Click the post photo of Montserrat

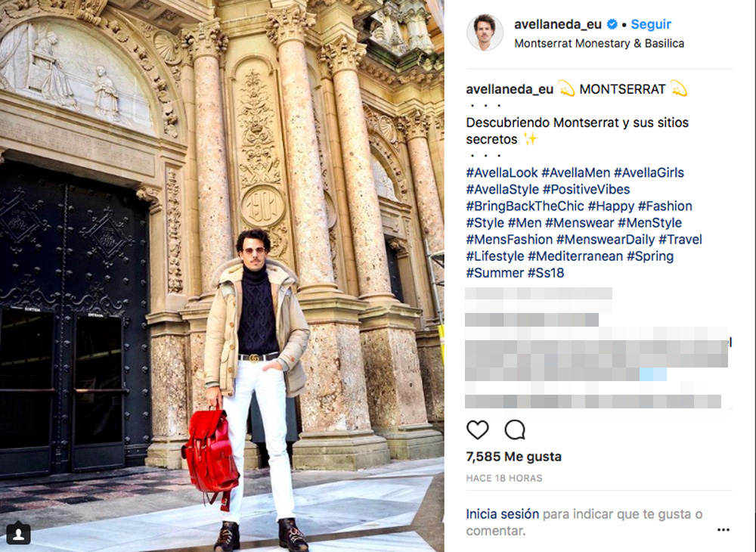tap(222, 276)
